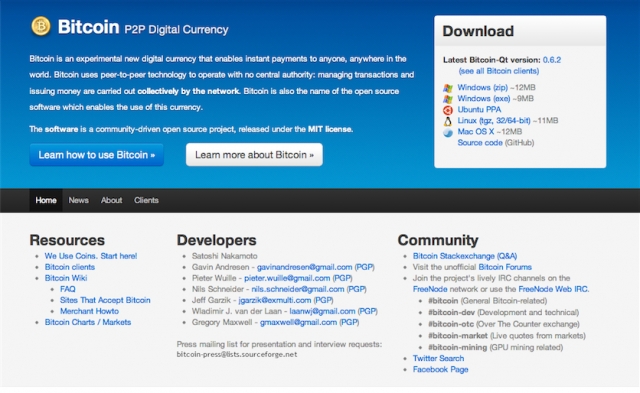The image size is (640, 393).
Task: Open FreeNode Web IRC link
Action: pyautogui.click(x=554, y=289)
